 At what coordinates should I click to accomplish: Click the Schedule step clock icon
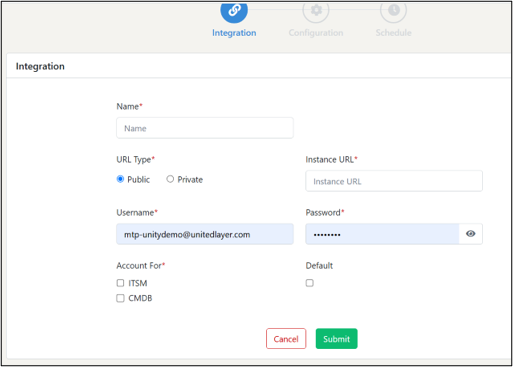[393, 11]
